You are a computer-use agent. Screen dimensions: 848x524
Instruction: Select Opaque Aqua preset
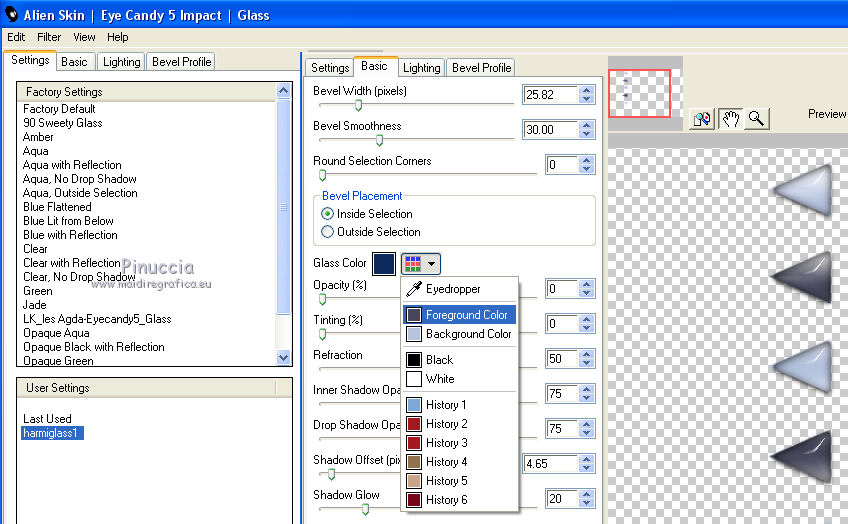56,333
